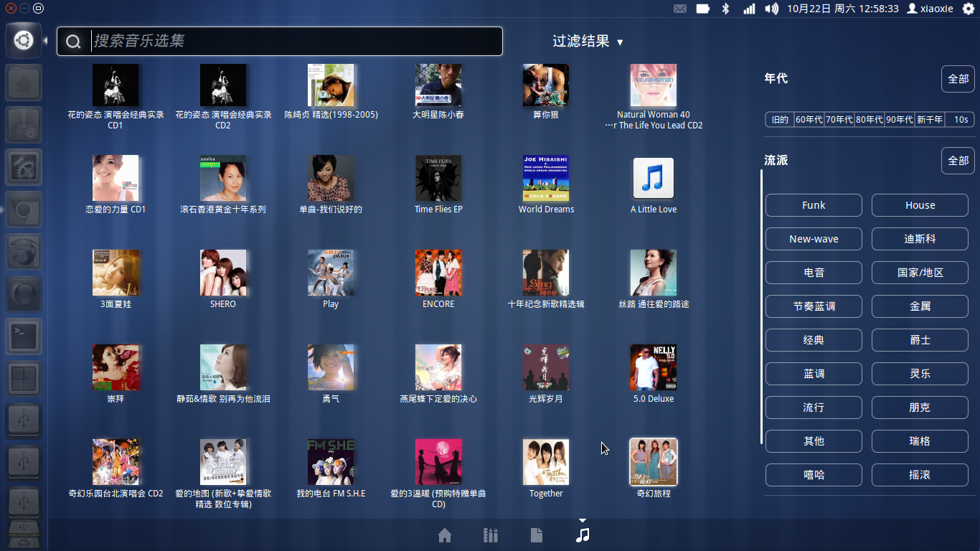
Task: Toggle the 流行 genre filter
Action: [x=814, y=408]
